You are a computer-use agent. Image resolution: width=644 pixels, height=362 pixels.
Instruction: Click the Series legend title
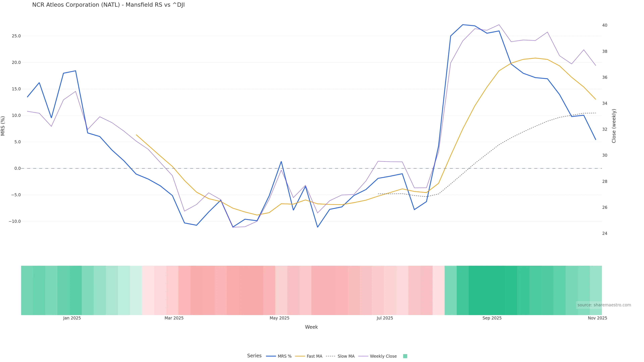254,356
